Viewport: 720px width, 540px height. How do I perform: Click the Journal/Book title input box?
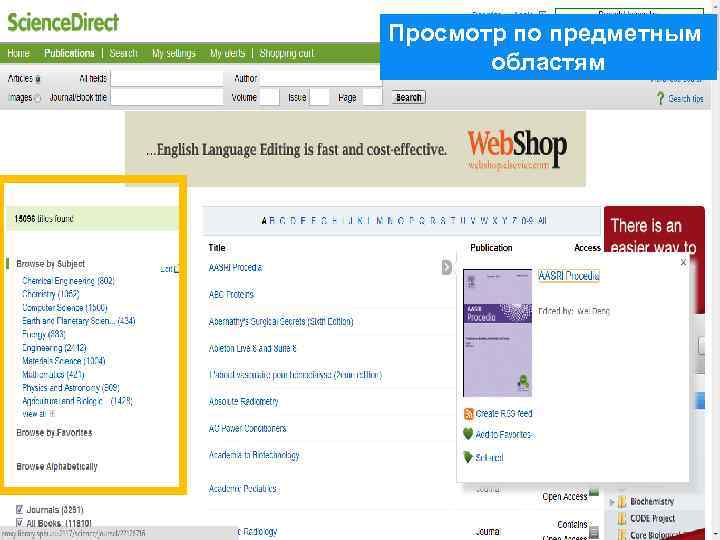point(167,97)
